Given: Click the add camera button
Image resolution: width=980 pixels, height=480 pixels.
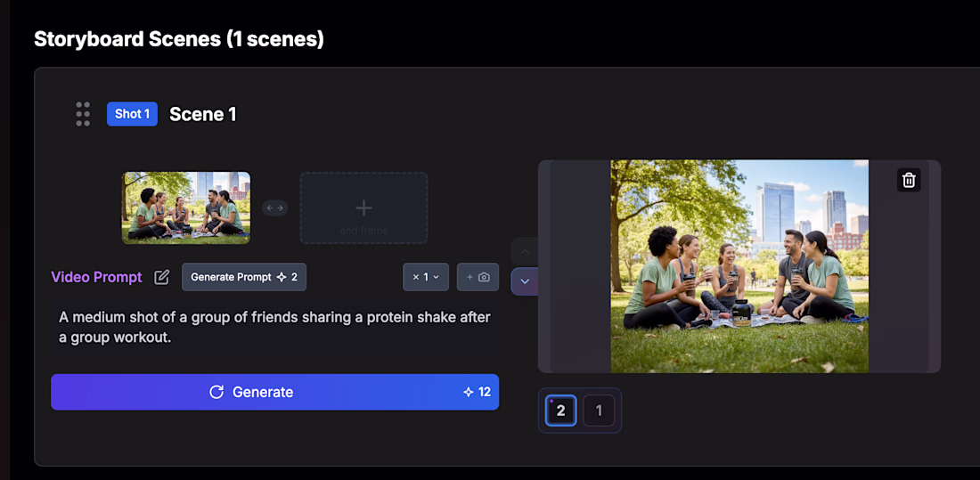Looking at the screenshot, I should click(478, 277).
